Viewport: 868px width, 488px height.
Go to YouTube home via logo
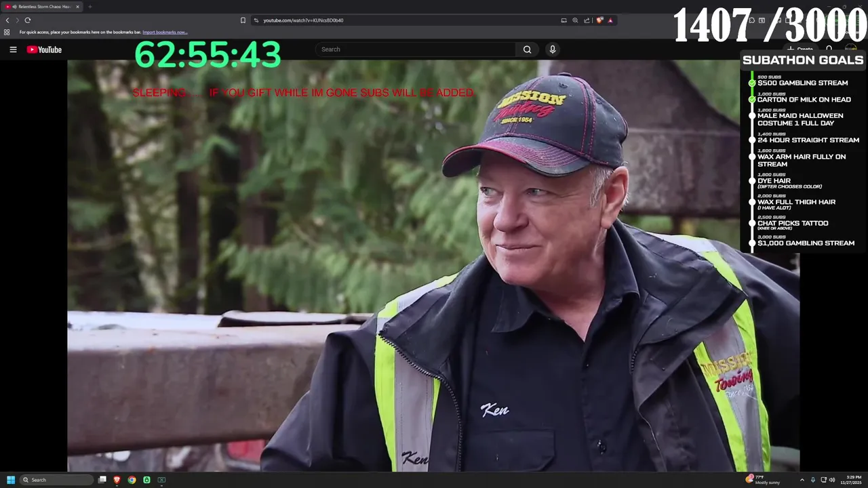coord(44,49)
